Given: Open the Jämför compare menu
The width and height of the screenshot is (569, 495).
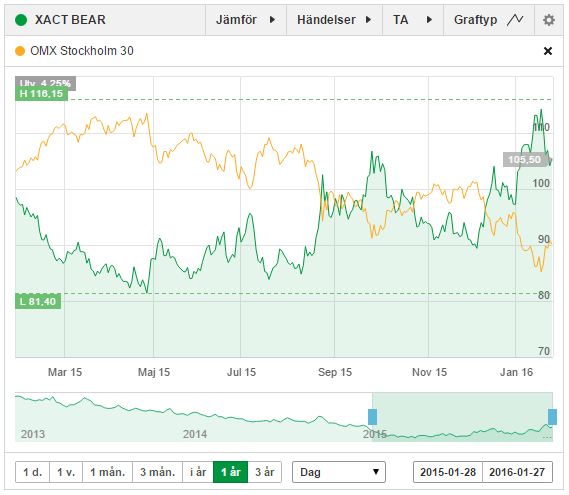Looking at the screenshot, I should tap(246, 20).
